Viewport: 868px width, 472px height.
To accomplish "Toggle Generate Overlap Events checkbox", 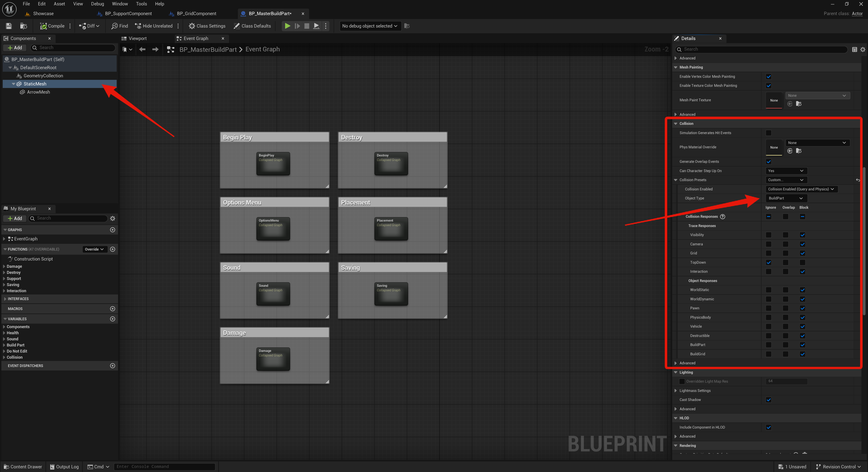I will tap(769, 161).
